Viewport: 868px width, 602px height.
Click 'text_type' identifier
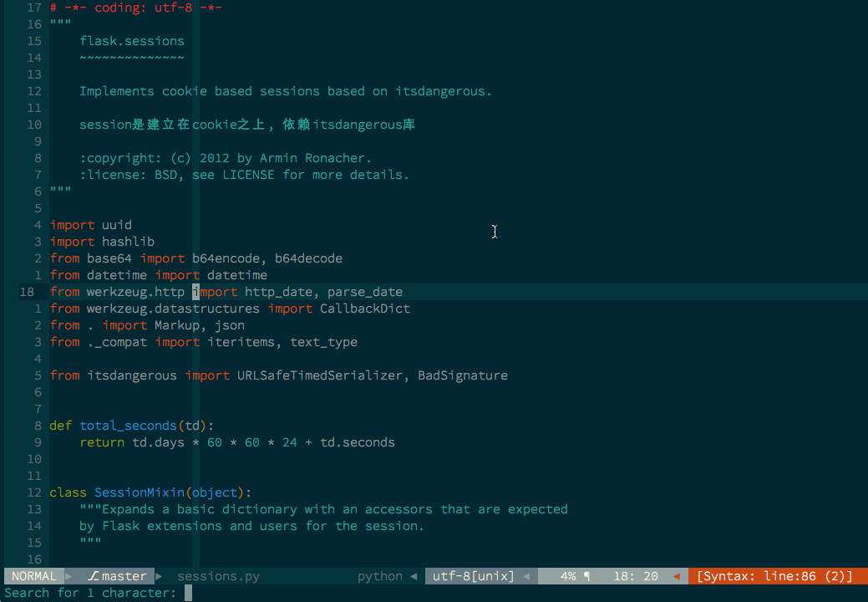click(x=324, y=342)
